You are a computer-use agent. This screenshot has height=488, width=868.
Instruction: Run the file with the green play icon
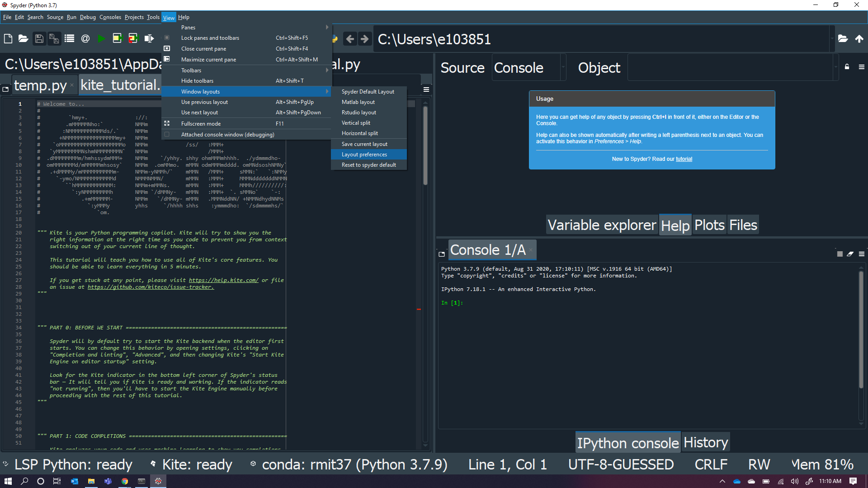(x=101, y=39)
